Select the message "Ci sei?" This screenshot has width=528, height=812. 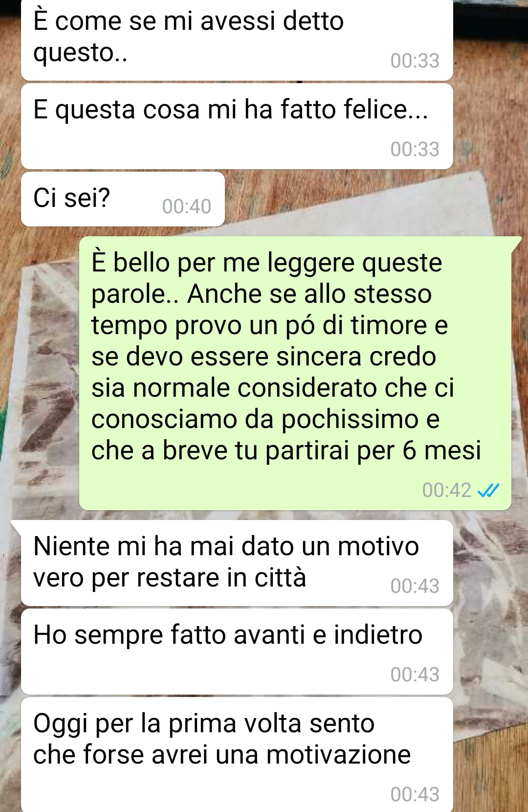click(123, 199)
